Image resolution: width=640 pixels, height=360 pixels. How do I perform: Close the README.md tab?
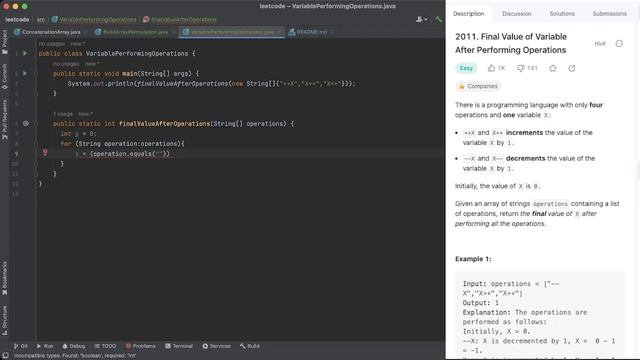332,32
